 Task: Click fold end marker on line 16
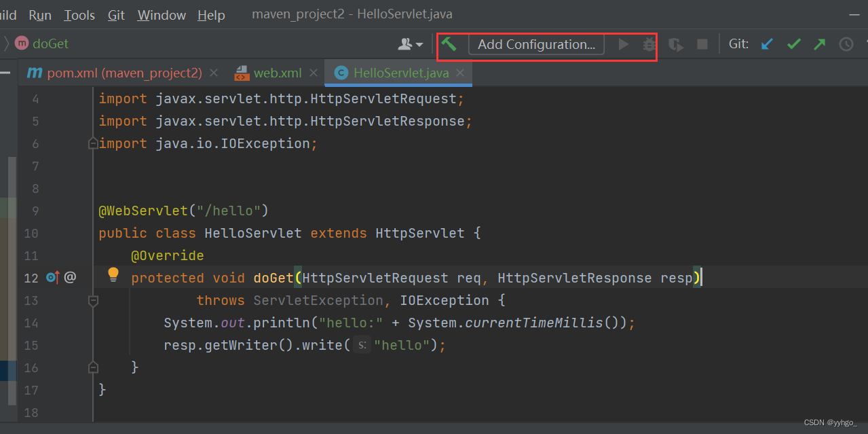93,367
